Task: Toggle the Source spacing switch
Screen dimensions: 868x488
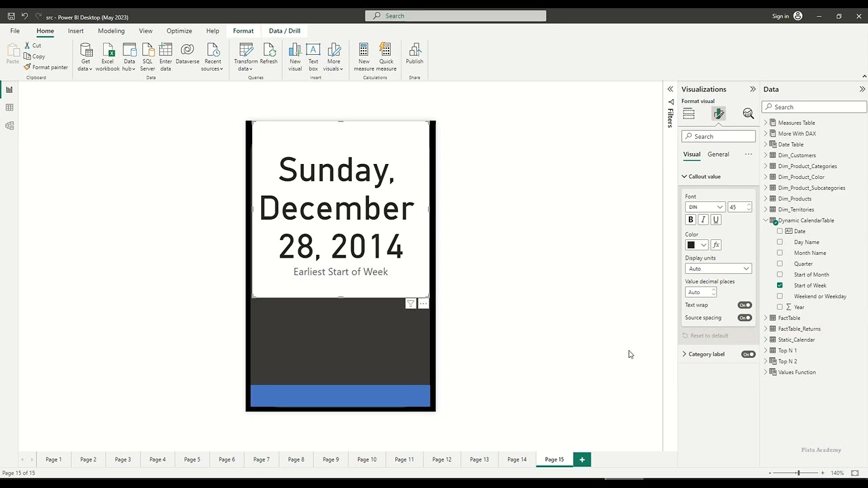Action: [745, 318]
